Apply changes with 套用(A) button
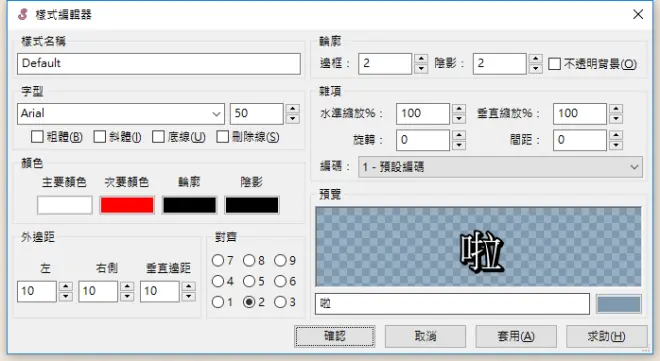 pyautogui.click(x=516, y=336)
